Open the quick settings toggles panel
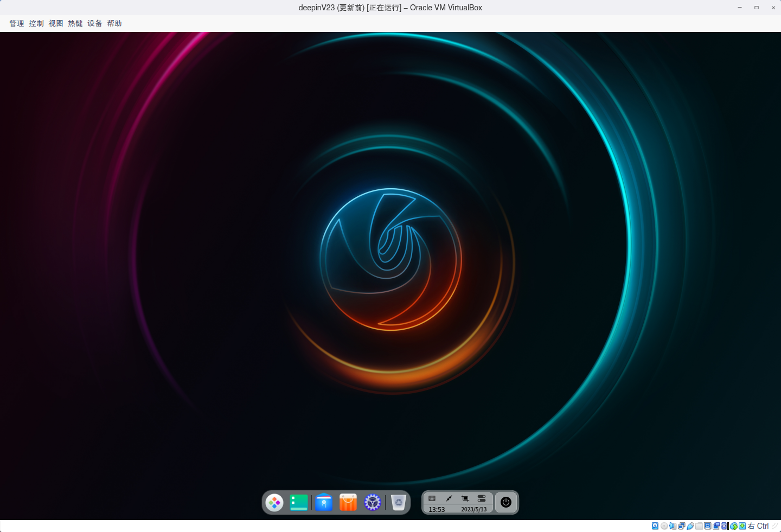This screenshot has width=781, height=532. click(x=482, y=498)
